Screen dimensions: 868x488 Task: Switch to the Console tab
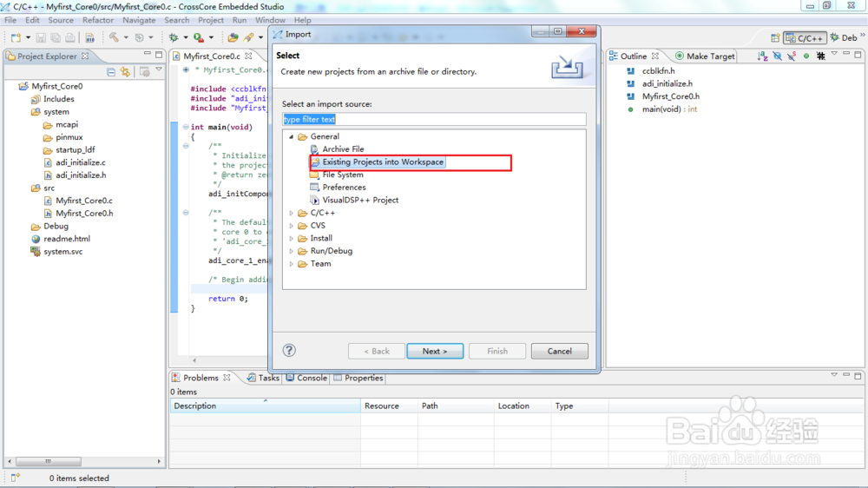(306, 378)
